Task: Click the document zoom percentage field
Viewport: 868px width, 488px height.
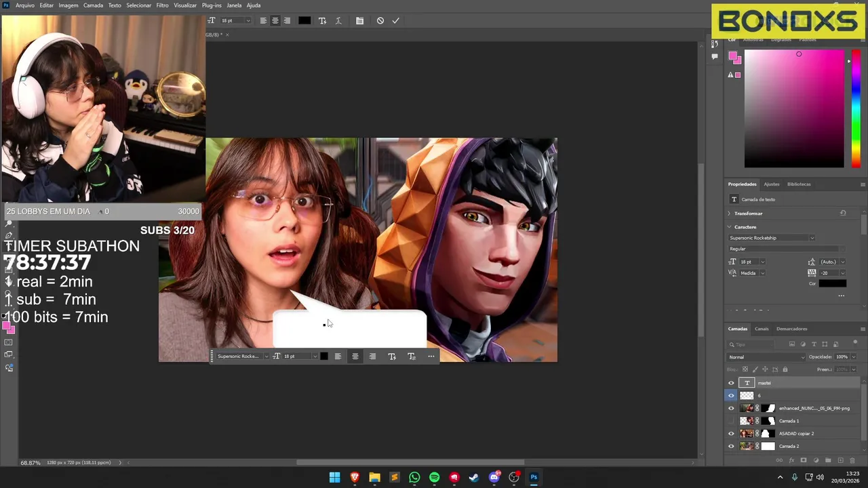Action: click(31, 463)
